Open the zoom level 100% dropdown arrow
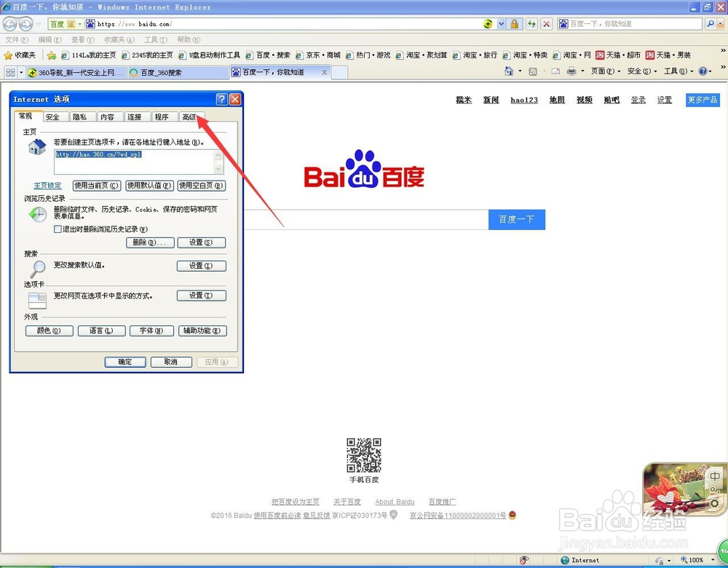The width and height of the screenshot is (728, 568). point(713,560)
